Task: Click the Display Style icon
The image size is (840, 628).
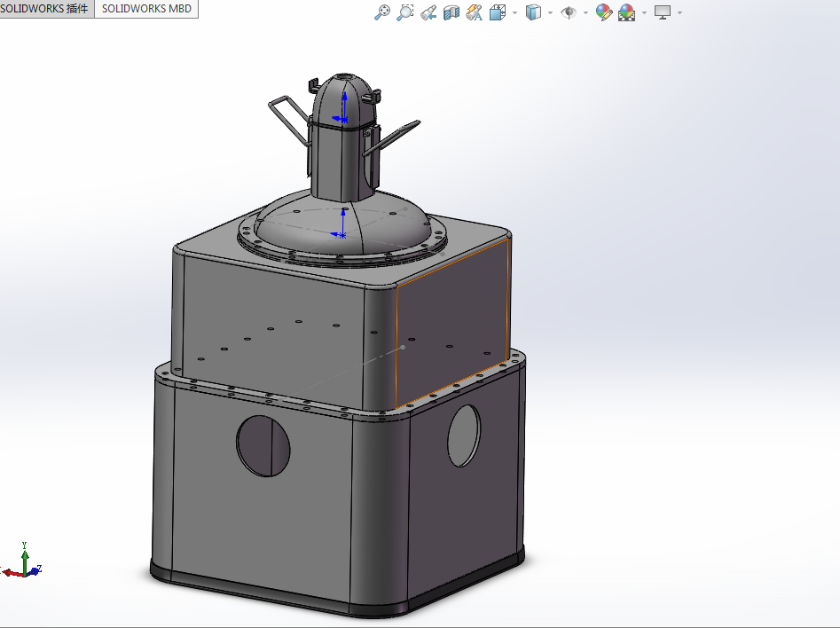Action: 533,12
